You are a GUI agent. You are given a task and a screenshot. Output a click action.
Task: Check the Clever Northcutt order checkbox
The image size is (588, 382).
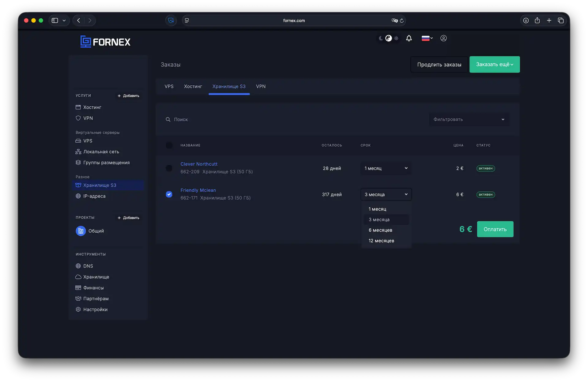pos(169,168)
